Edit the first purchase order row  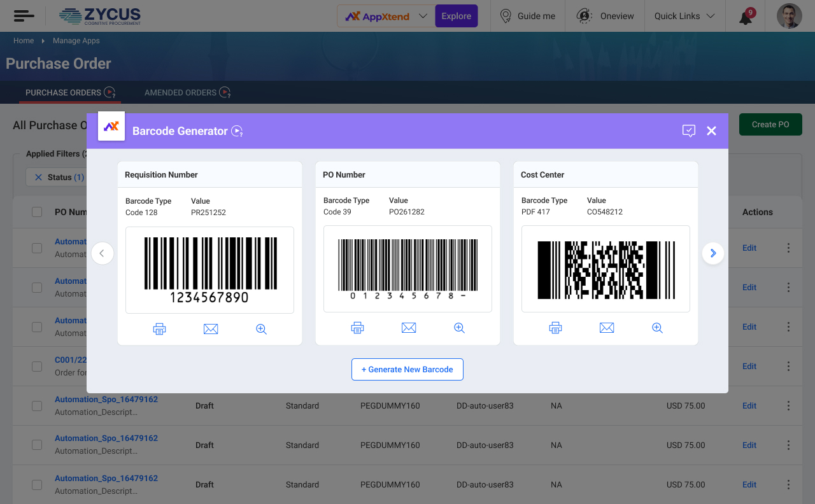click(x=749, y=248)
